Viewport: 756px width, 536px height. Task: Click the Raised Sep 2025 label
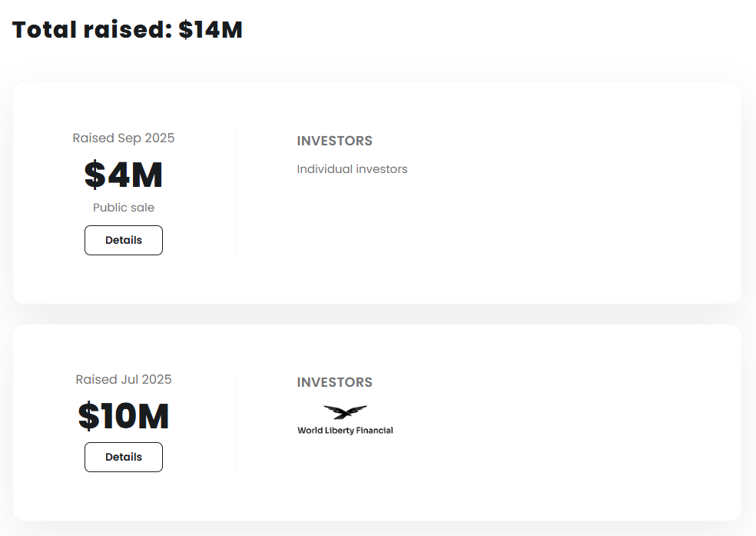124,138
